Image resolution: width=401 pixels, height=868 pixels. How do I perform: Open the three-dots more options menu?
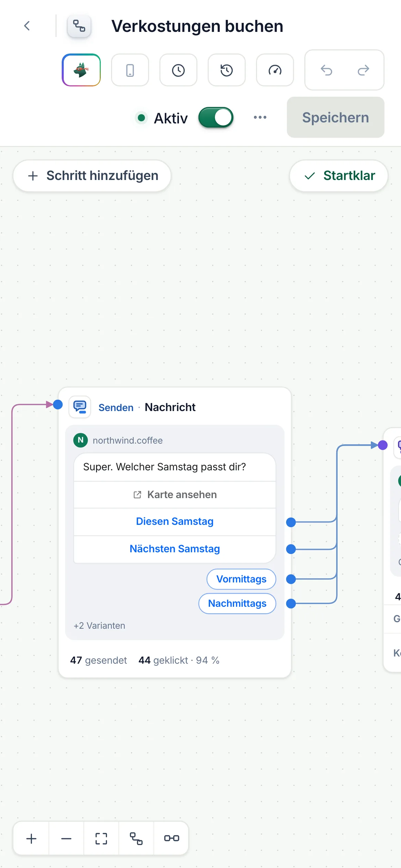pos(260,118)
